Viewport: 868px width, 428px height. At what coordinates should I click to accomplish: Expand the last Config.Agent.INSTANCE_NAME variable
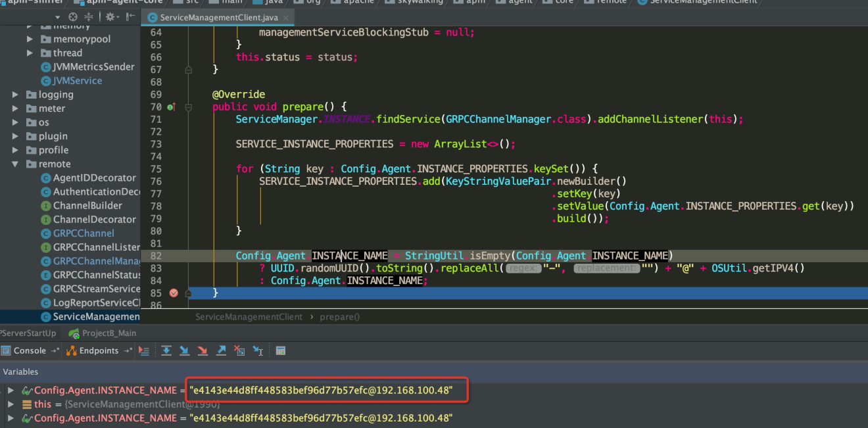pyautogui.click(x=11, y=418)
